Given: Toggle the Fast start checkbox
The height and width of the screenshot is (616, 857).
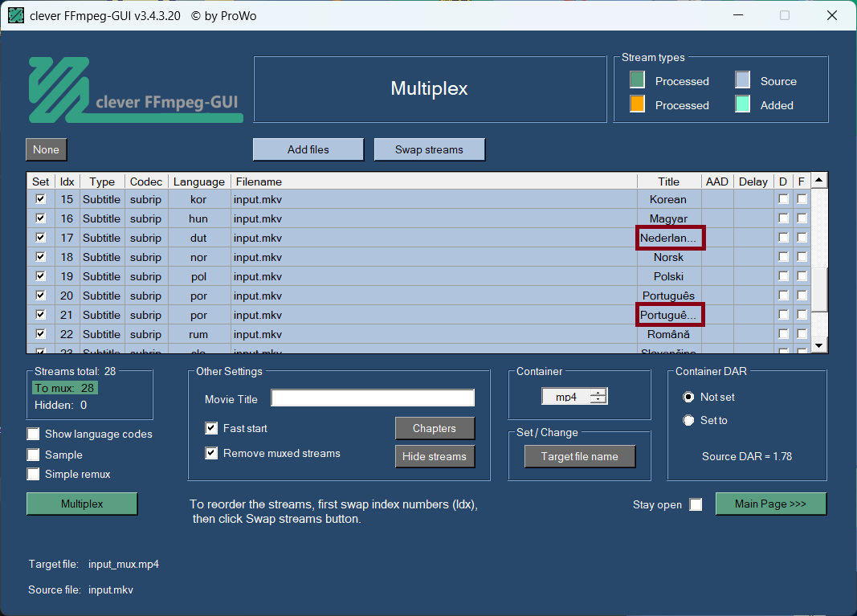Looking at the screenshot, I should pos(211,428).
